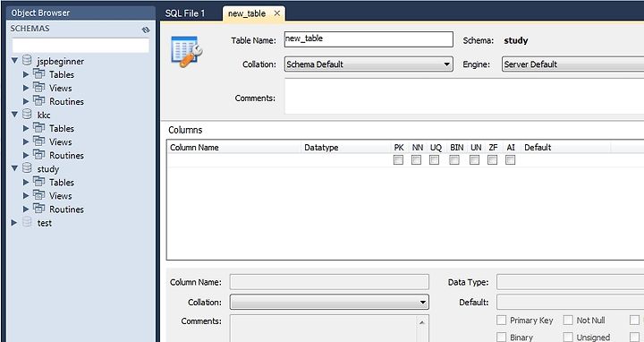Click the jspbeginner database icon
The height and width of the screenshot is (342, 644).
pos(27,60)
